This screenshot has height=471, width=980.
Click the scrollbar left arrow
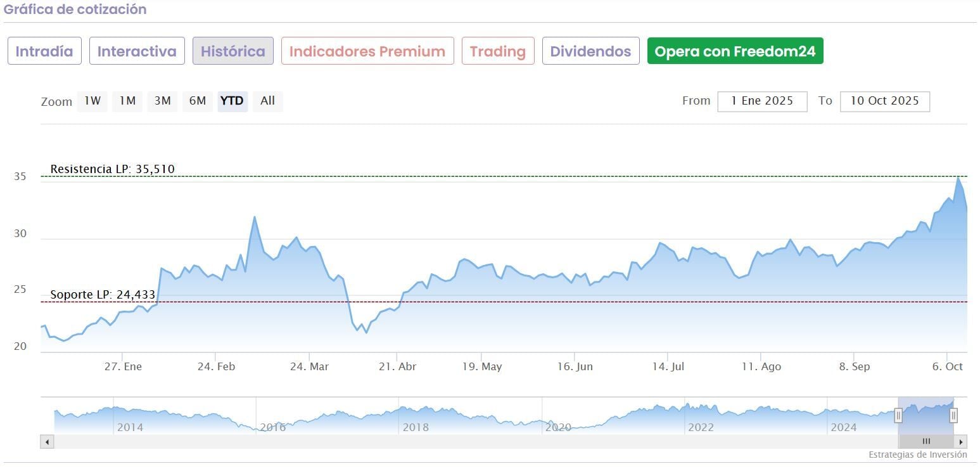[48, 441]
